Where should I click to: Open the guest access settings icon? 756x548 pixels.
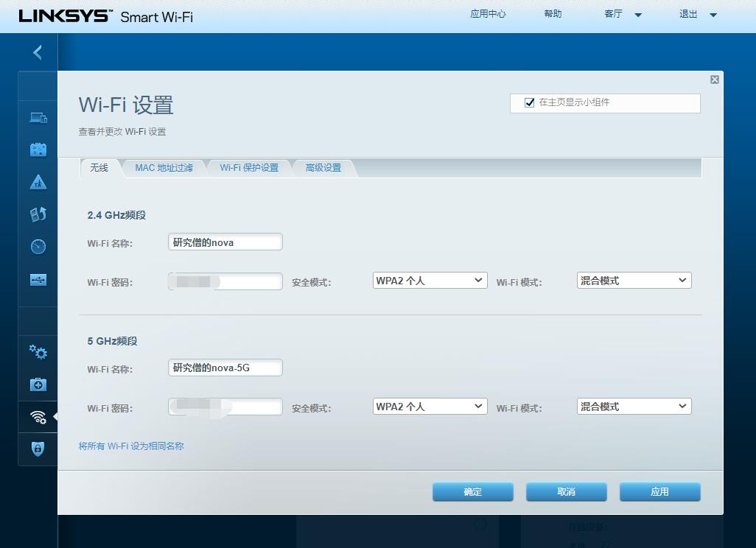click(38, 150)
